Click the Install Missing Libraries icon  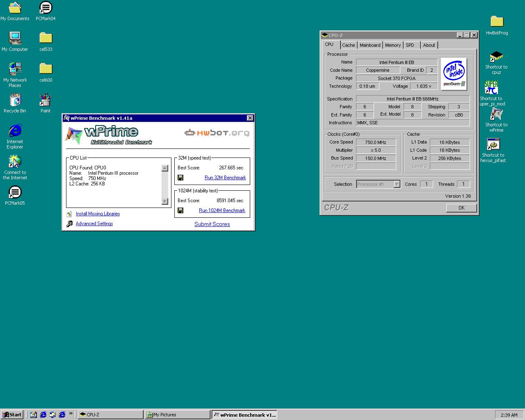(69, 214)
